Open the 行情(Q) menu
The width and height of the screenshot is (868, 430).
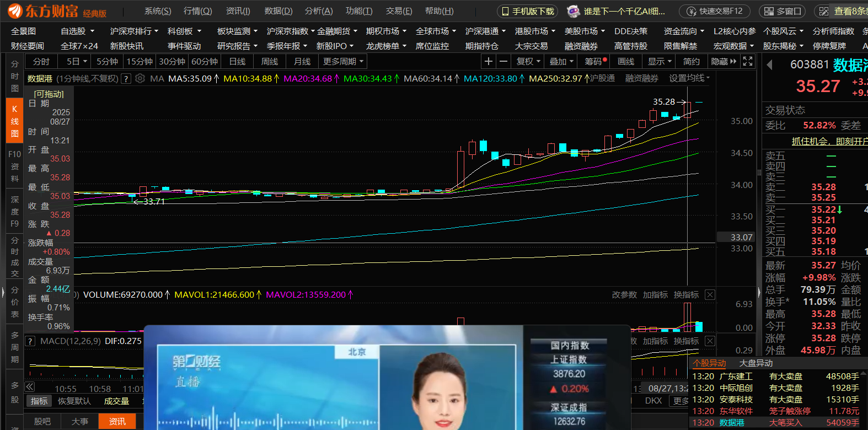pos(198,11)
